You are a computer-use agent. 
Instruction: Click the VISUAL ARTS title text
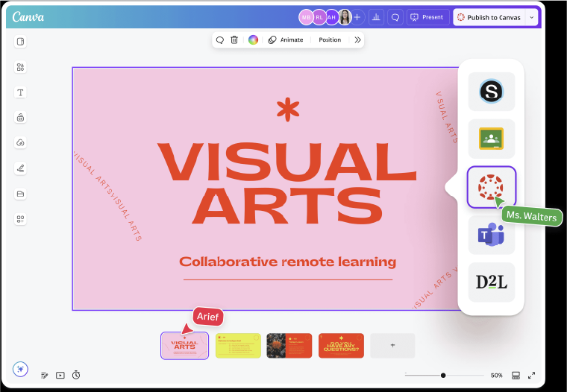tap(287, 183)
